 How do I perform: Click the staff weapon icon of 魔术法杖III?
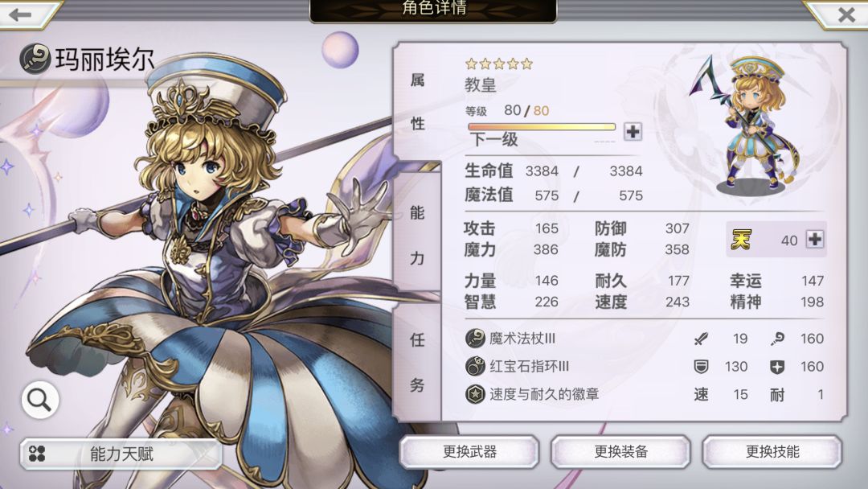[475, 338]
